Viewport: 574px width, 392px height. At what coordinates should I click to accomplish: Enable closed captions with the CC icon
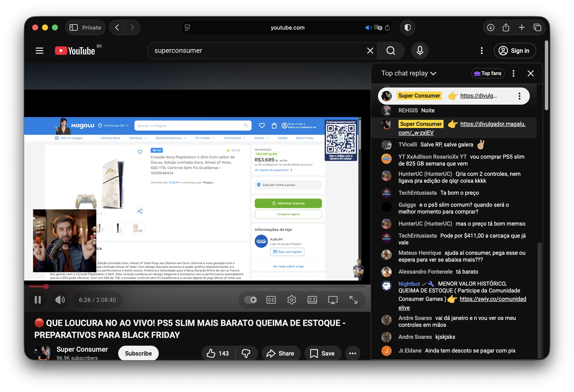(271, 300)
